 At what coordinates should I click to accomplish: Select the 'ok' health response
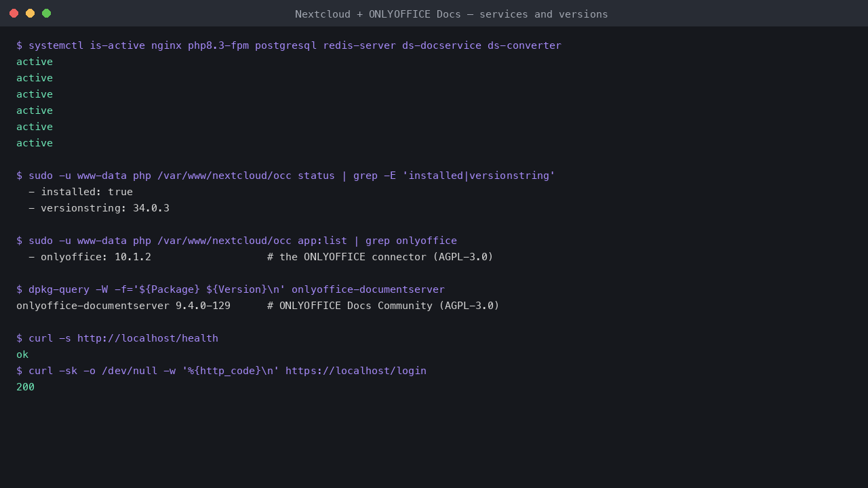click(22, 354)
